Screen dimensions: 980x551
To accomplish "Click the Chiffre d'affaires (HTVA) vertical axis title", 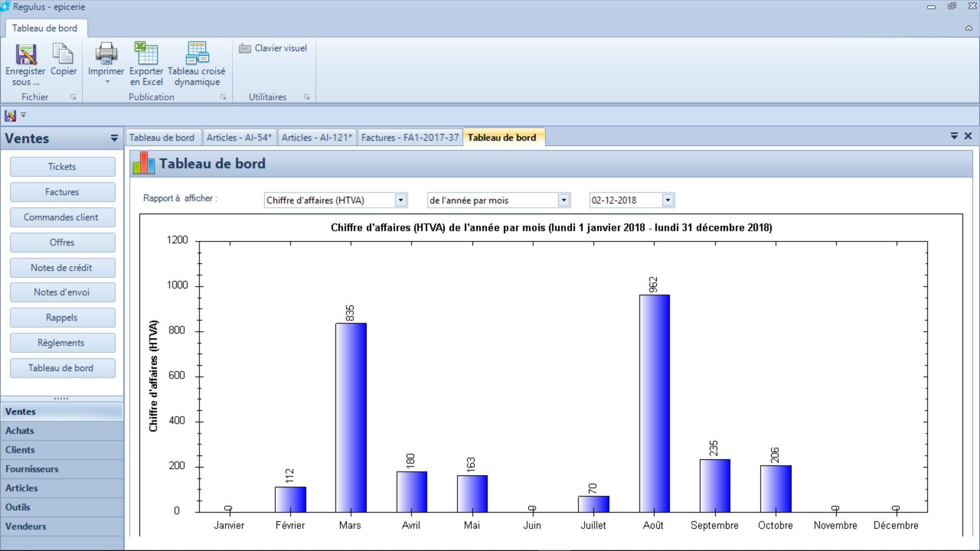I will coord(153,376).
